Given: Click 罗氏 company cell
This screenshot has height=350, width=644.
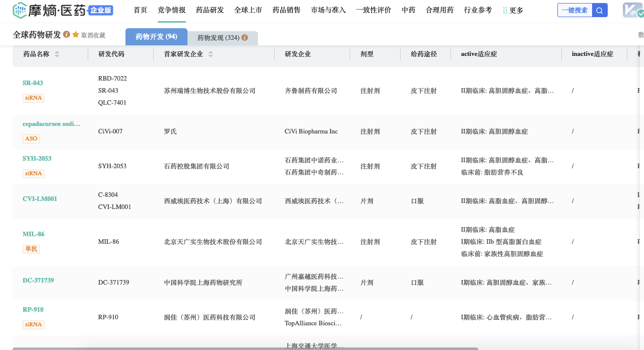Looking at the screenshot, I should coord(170,131).
